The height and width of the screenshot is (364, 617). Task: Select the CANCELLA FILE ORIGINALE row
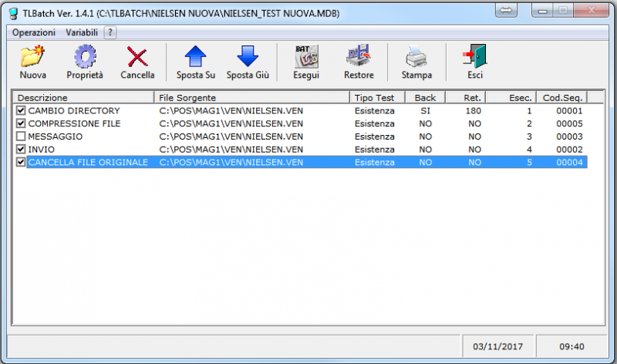(87, 163)
